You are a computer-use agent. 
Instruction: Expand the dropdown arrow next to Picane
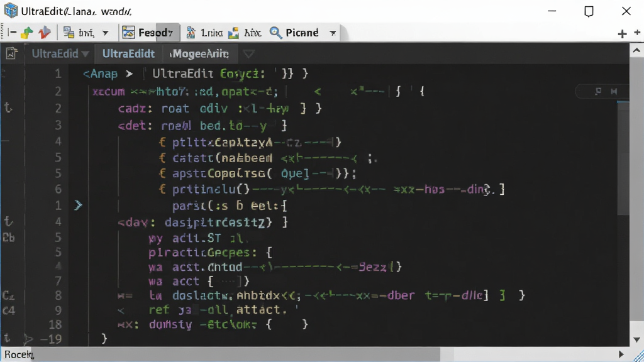(333, 33)
